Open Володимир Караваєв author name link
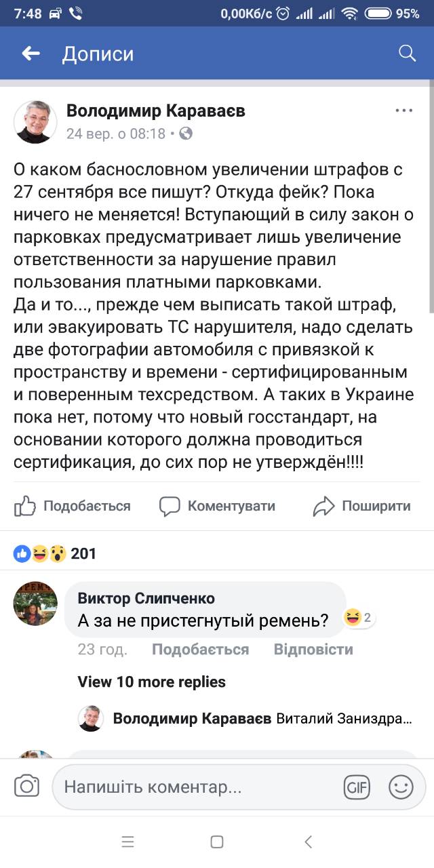The image size is (434, 868). (x=155, y=111)
